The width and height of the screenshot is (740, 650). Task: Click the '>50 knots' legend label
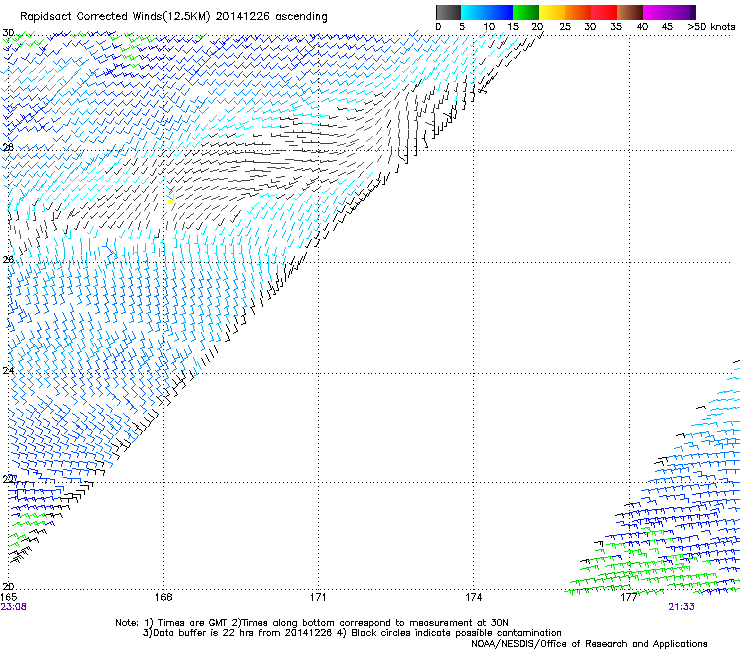pyautogui.click(x=711, y=27)
